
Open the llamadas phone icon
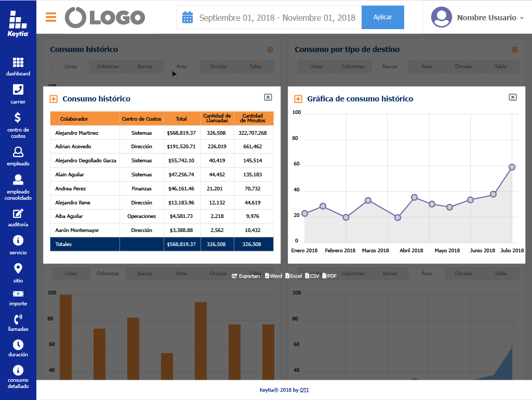[x=18, y=319]
